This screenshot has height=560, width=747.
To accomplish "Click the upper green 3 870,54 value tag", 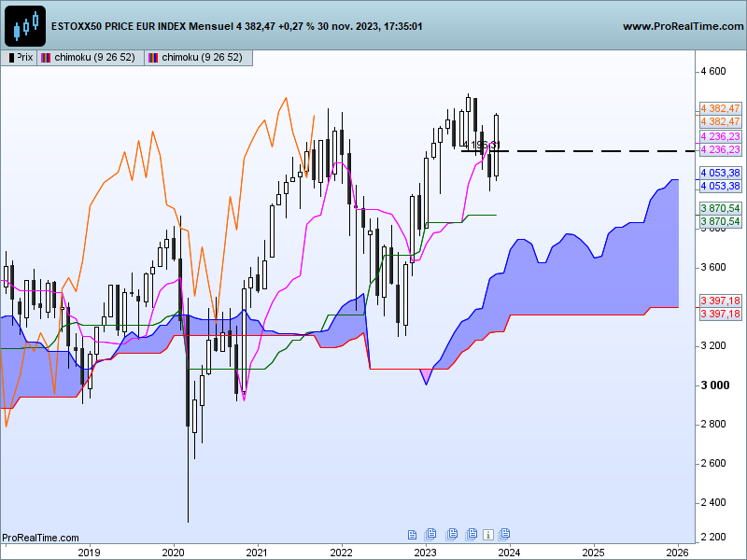I will coord(720,208).
